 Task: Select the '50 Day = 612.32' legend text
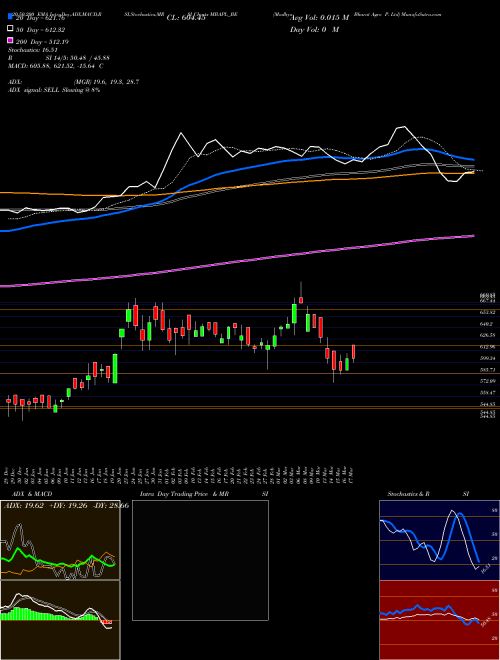click(x=41, y=29)
